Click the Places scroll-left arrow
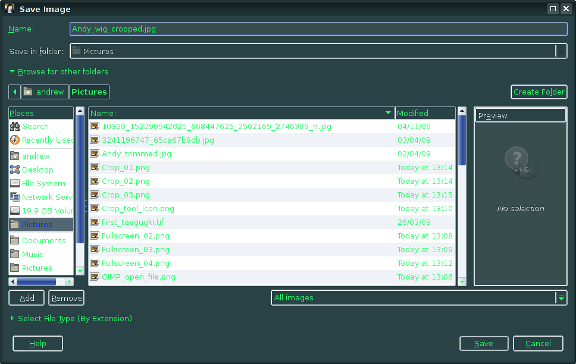Viewport: 576px width, 364px height. [12, 282]
